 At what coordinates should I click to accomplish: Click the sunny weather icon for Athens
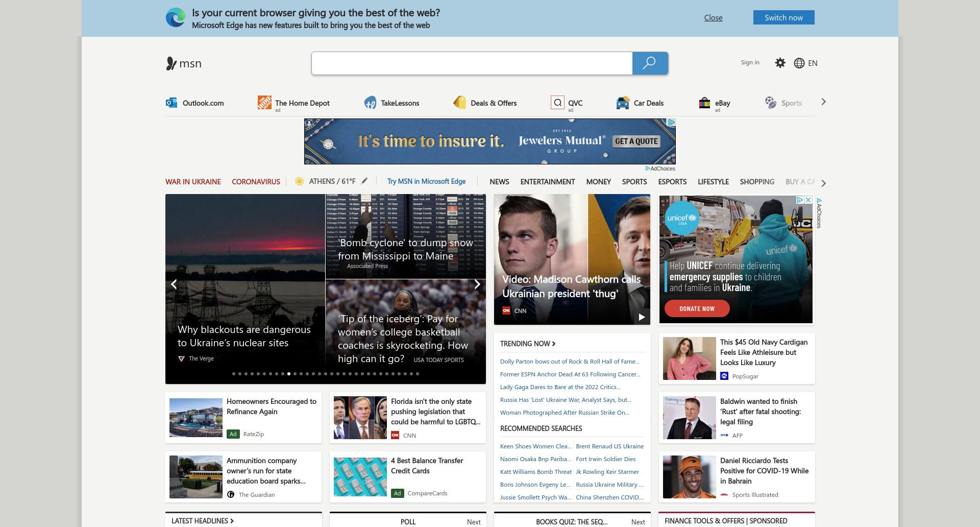pos(299,181)
